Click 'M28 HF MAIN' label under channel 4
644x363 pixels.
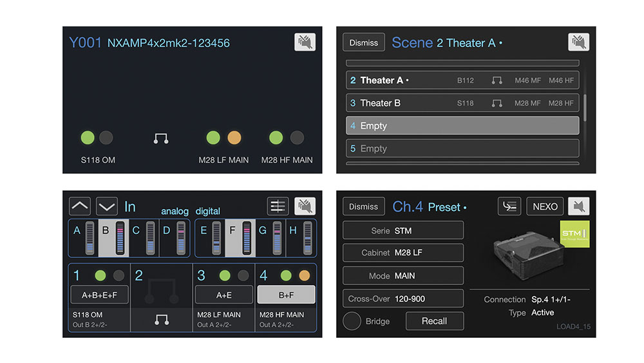click(282, 315)
